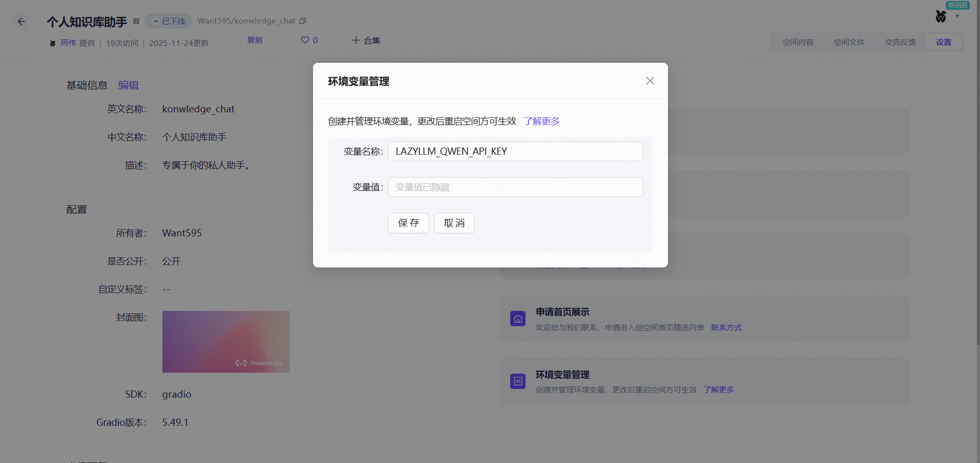This screenshot has height=463, width=980.
Task: Like the space using the heart icon
Action: click(305, 40)
